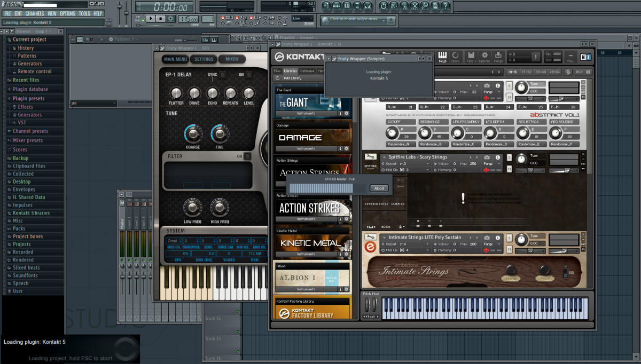Image resolution: width=641 pixels, height=364 pixels.
Task: Click Scary Strings snapshot camera icon
Action: (487, 157)
